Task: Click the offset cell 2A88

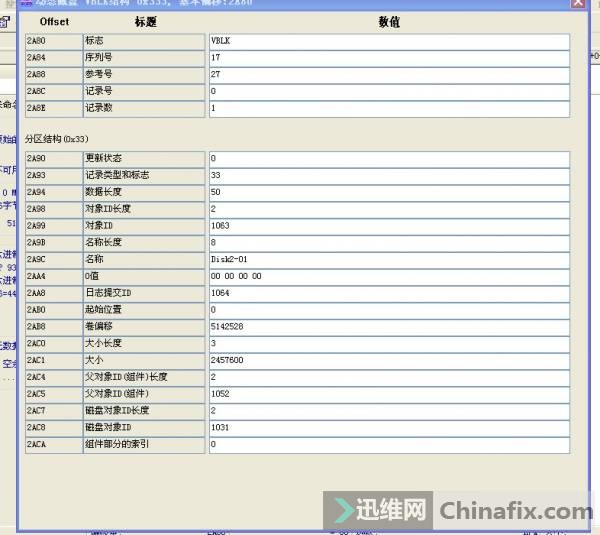Action: pos(54,75)
